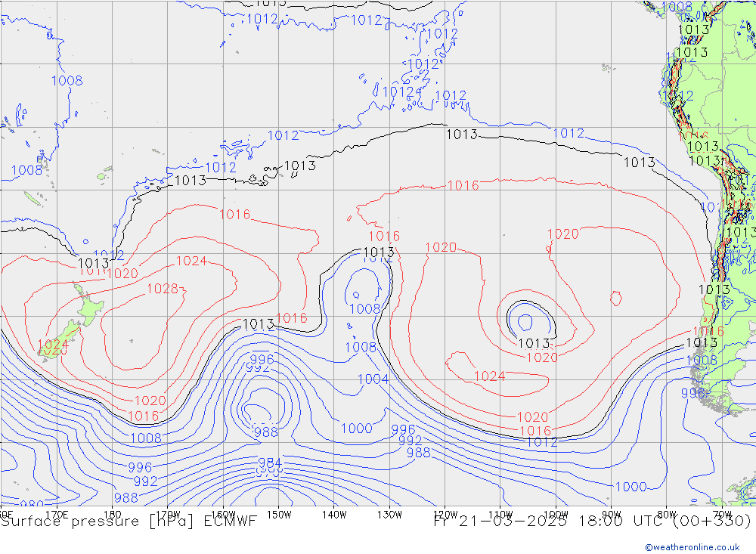Image resolution: width=756 pixels, height=554 pixels.
Task: Click the 1024 label near 110W
Action: 489,376
